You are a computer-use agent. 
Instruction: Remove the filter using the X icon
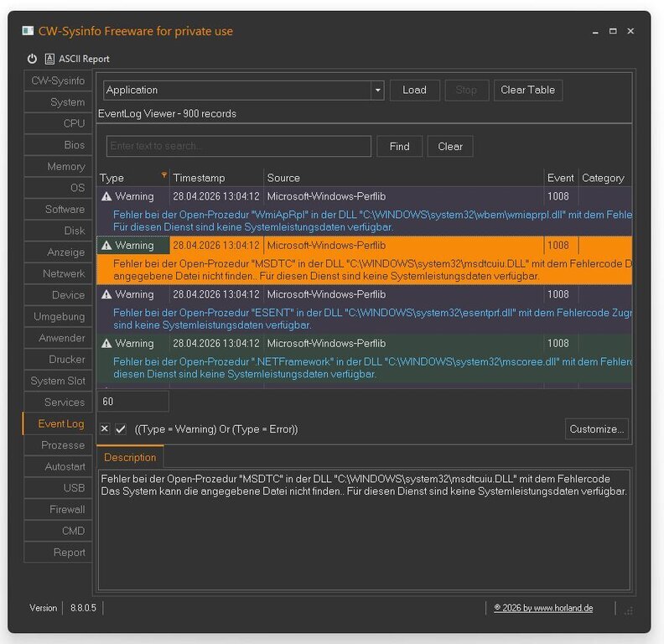(105, 428)
